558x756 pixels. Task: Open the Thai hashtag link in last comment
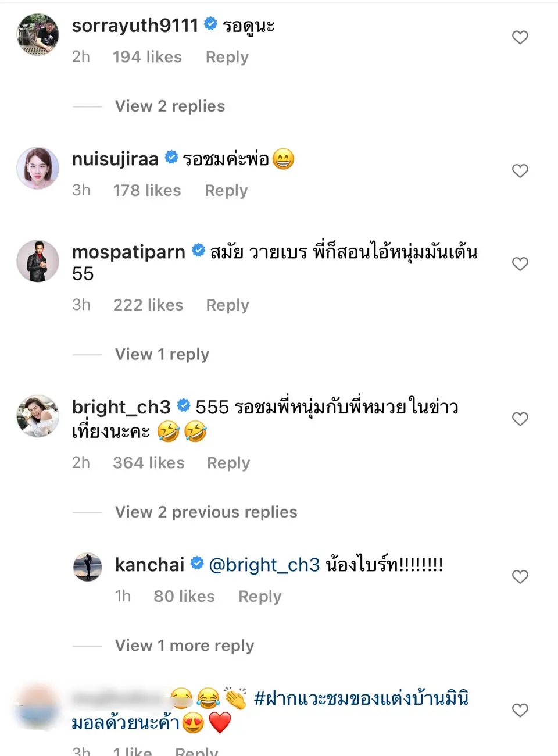360,698
